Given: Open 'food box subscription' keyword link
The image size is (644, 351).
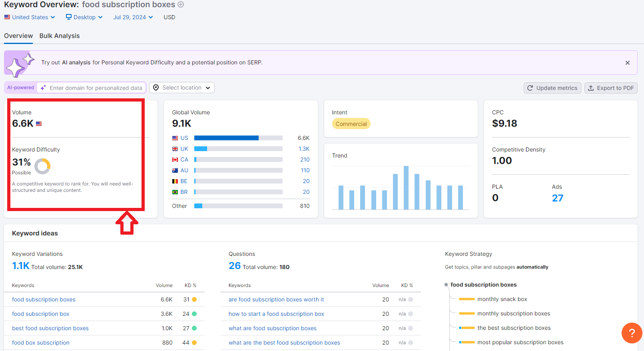Looking at the screenshot, I should (41, 343).
